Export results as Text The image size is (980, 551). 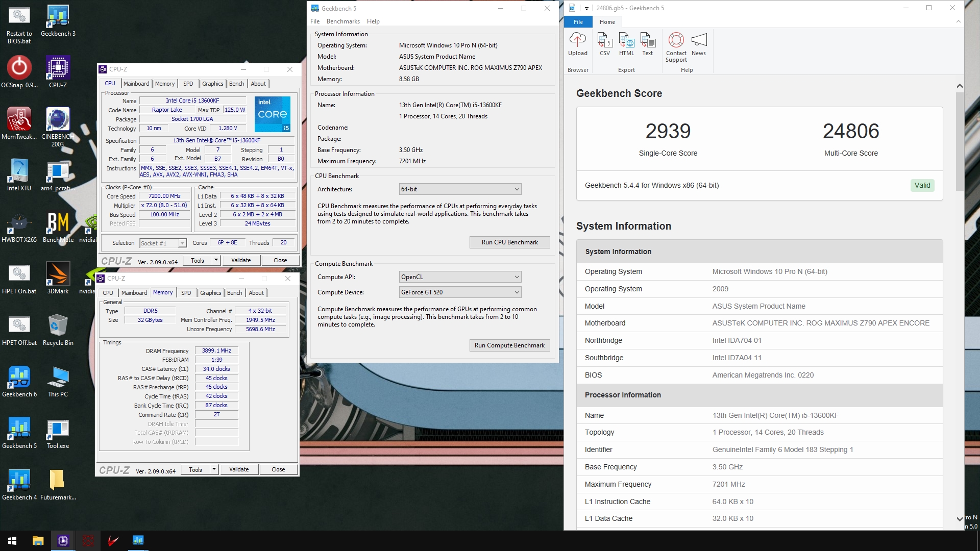pos(647,44)
